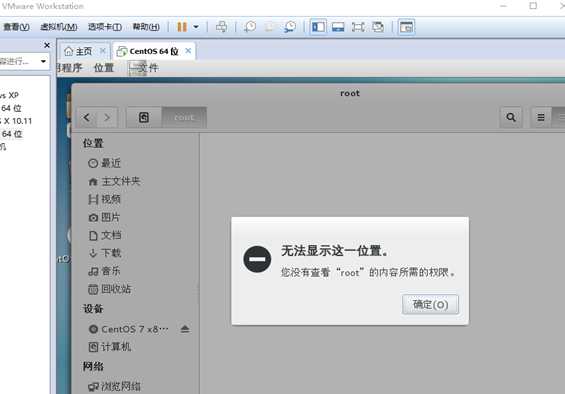Enter full screen mode icon
Viewport: 565px width, 394px height.
tap(358, 27)
